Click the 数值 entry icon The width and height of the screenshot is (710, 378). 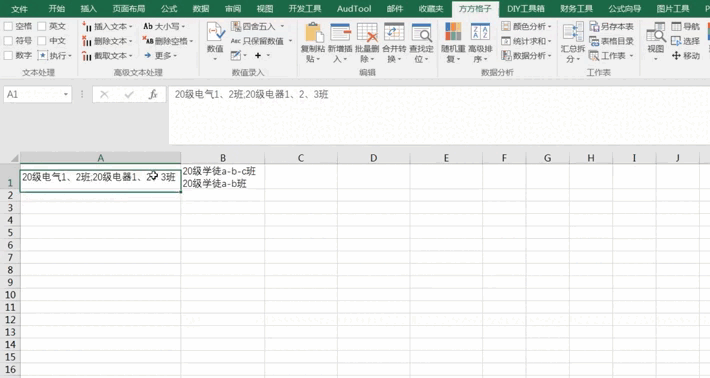[x=215, y=33]
